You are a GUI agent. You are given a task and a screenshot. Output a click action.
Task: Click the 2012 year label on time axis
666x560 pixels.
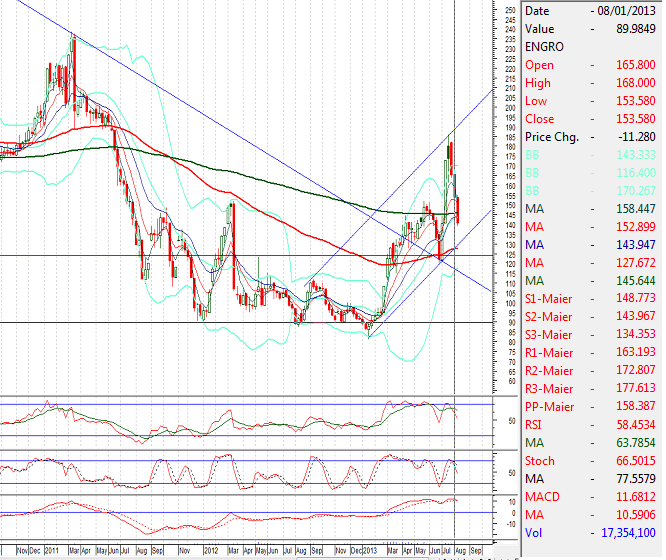pos(211,550)
